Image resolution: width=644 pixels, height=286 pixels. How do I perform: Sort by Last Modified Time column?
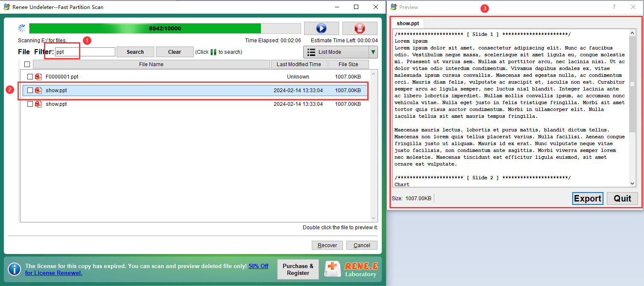point(299,64)
